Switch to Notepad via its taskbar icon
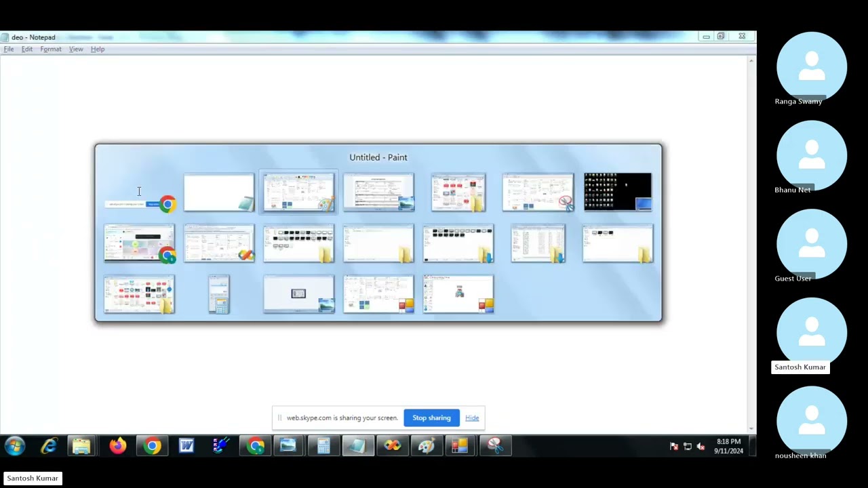The image size is (868, 488). [357, 446]
